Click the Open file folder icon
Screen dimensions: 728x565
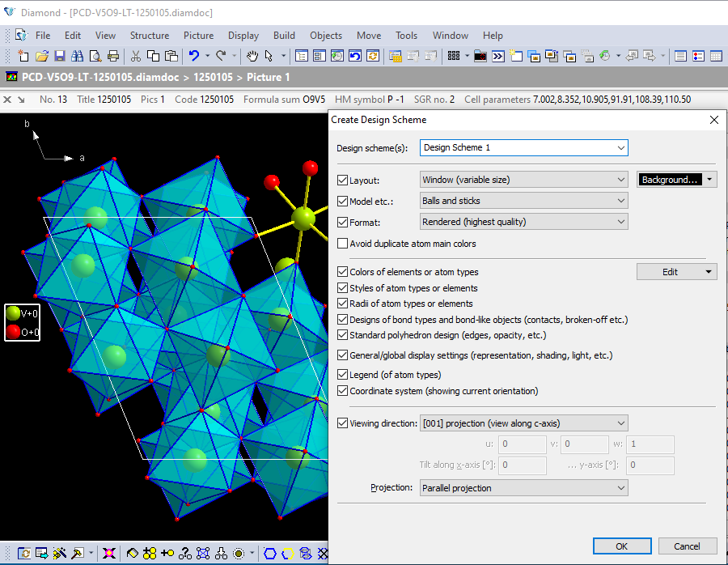click(x=41, y=56)
